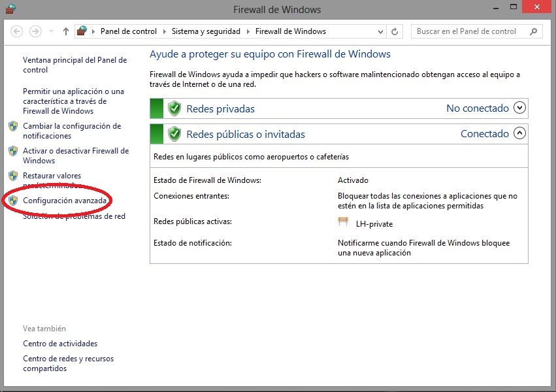Open Restaurar valores predeterminados link
The height and width of the screenshot is (392, 556).
click(52, 180)
